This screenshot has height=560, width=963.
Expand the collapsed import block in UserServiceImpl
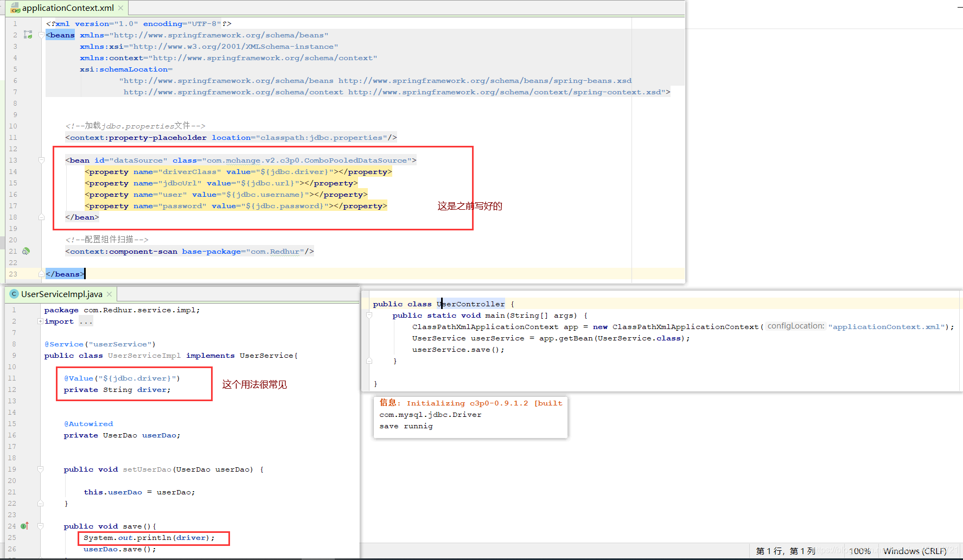tap(40, 321)
